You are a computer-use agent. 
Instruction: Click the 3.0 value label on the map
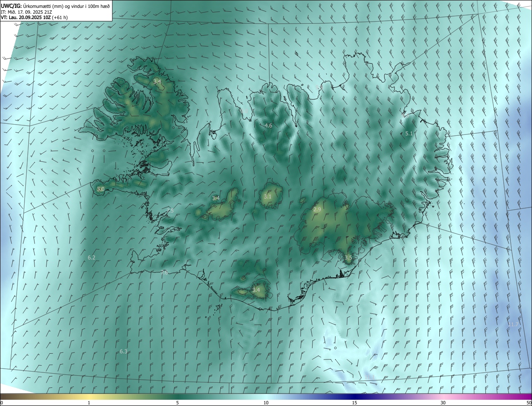tap(101, 189)
